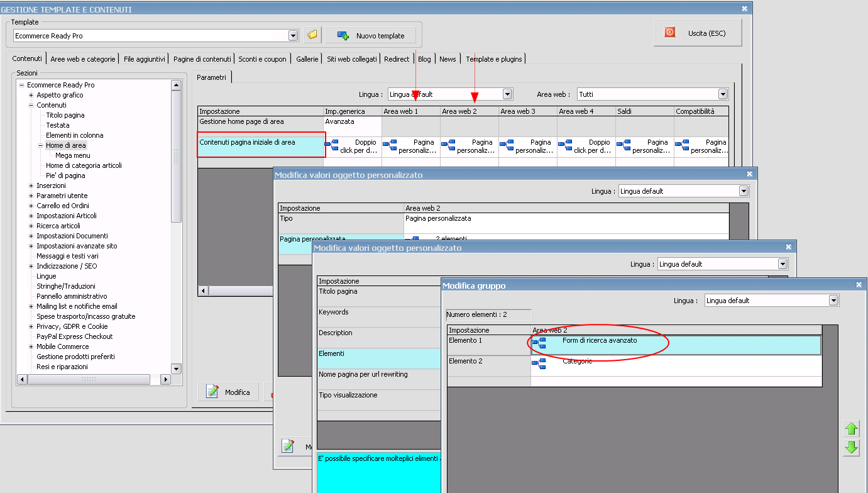This screenshot has height=493, width=868.
Task: Expand the Carrello ed Ordini node
Action: [31, 206]
